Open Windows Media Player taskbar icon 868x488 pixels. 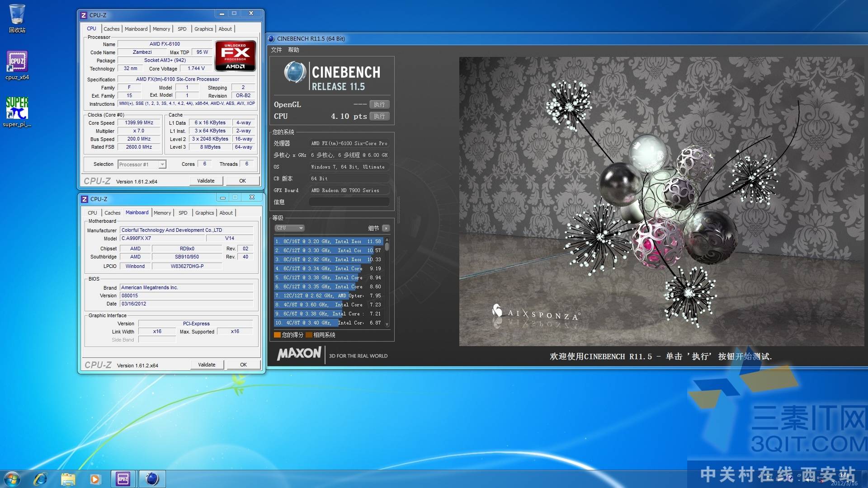pyautogui.click(x=95, y=479)
